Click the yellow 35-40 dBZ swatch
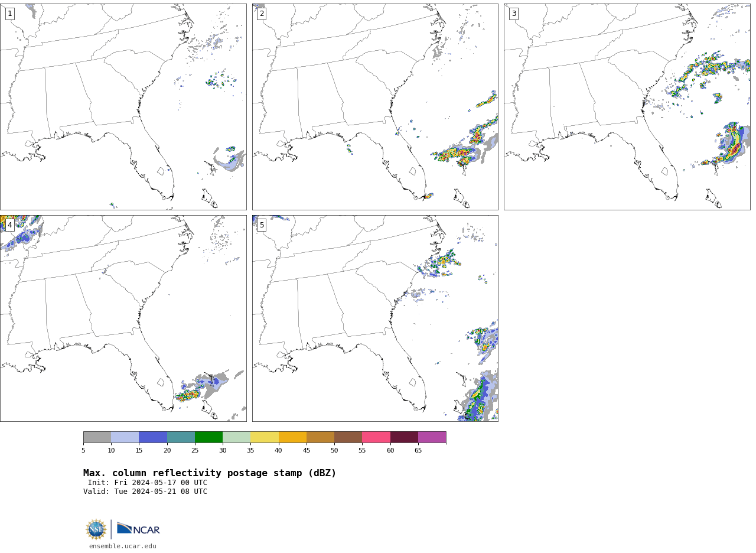 (265, 437)
